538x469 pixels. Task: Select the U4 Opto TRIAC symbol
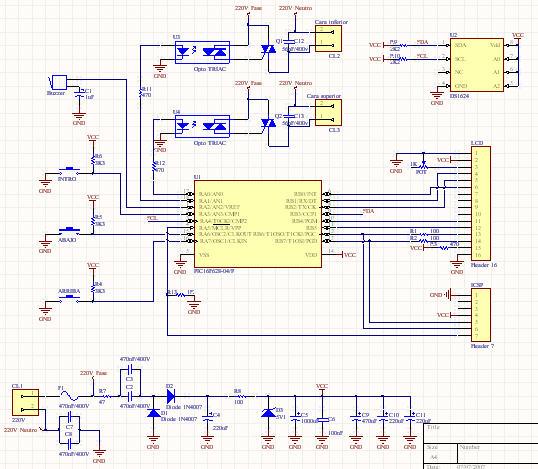(x=202, y=126)
